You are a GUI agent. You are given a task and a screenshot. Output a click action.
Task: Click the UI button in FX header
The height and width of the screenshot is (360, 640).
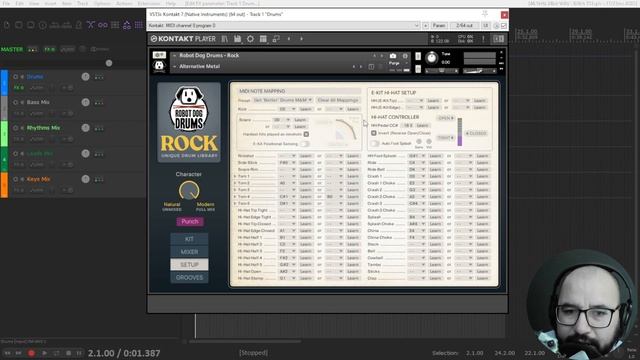(485, 25)
